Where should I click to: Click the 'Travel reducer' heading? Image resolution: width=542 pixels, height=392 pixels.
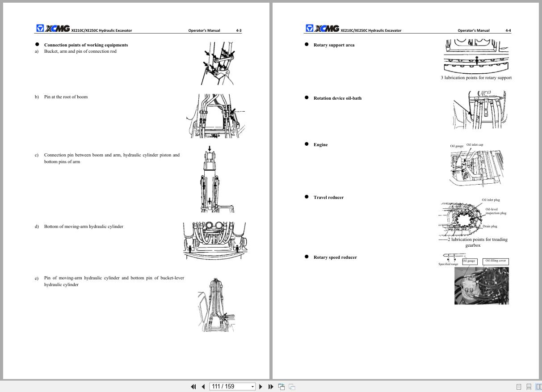pyautogui.click(x=328, y=198)
